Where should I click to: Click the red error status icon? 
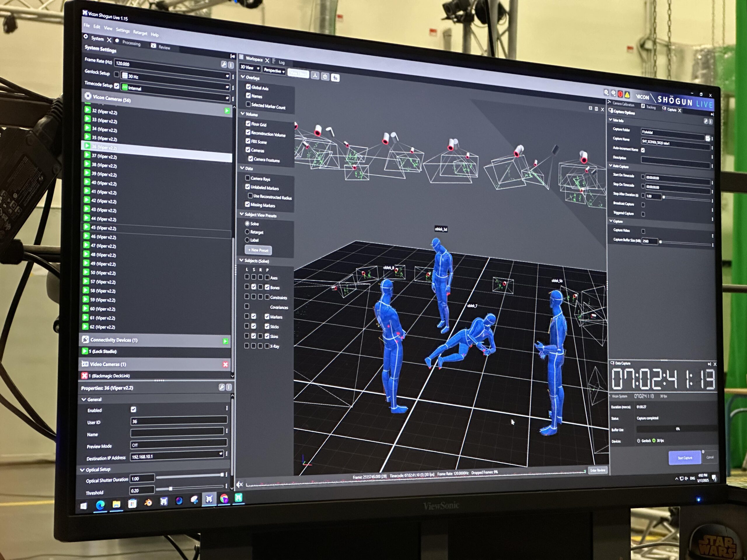pos(620,94)
